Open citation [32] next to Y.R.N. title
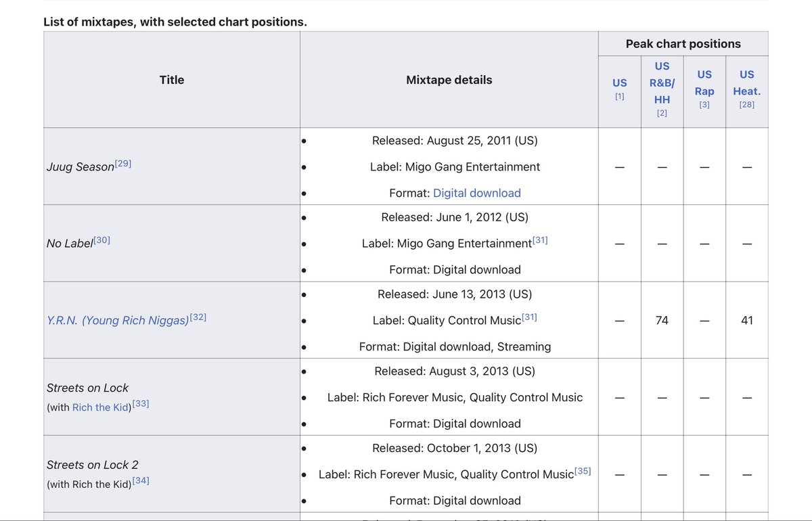Viewport: 812px width, 521px height. click(x=198, y=317)
